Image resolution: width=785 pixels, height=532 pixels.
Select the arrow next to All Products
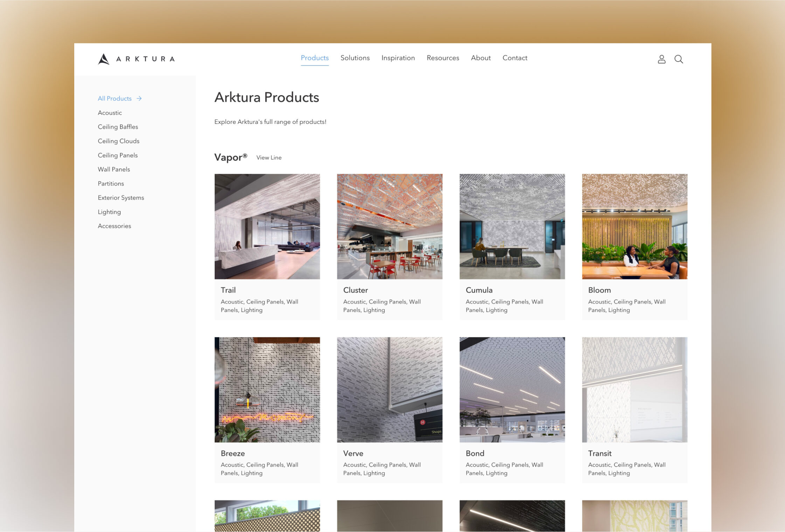139,98
